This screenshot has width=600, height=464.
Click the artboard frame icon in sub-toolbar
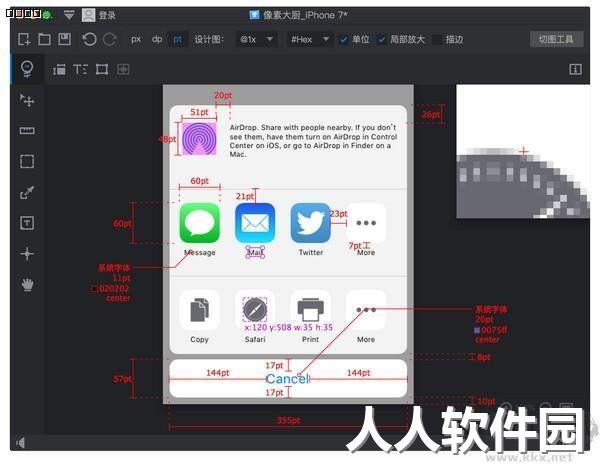102,69
